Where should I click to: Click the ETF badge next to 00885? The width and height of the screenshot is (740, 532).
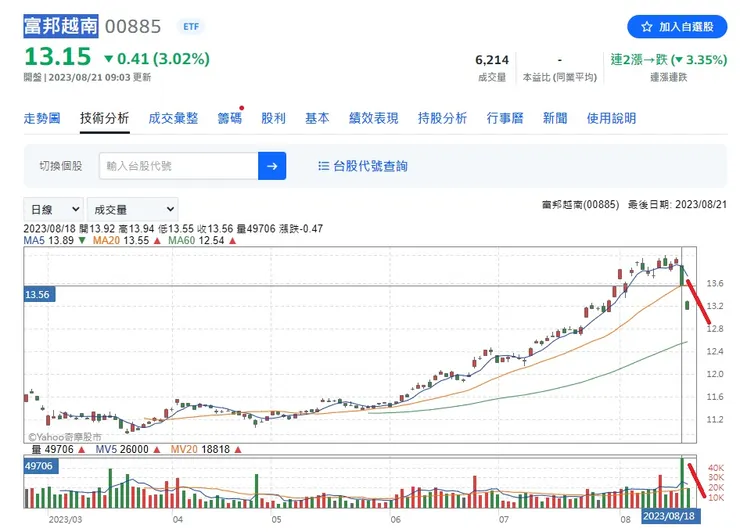[191, 27]
